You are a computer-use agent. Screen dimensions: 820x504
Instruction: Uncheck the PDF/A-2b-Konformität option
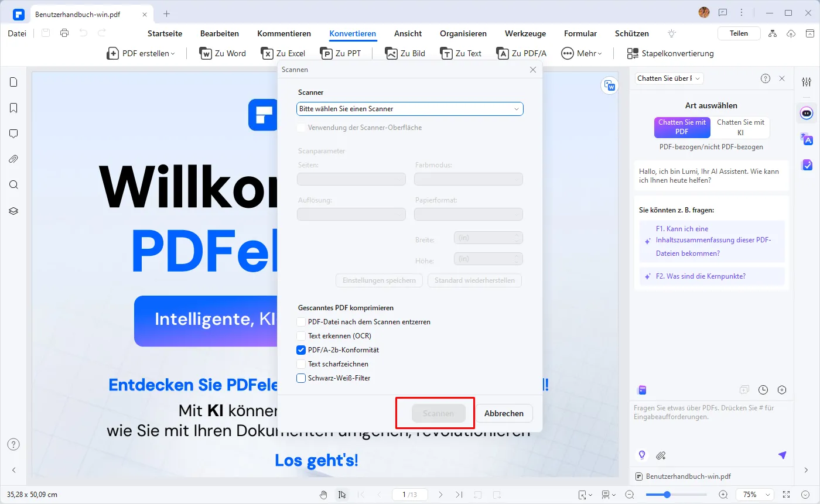coord(300,349)
